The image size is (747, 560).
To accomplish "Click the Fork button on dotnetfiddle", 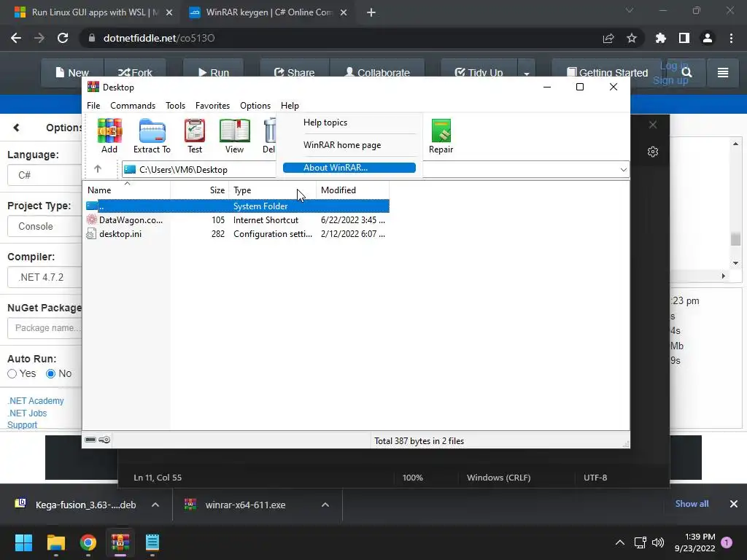I will click(135, 73).
